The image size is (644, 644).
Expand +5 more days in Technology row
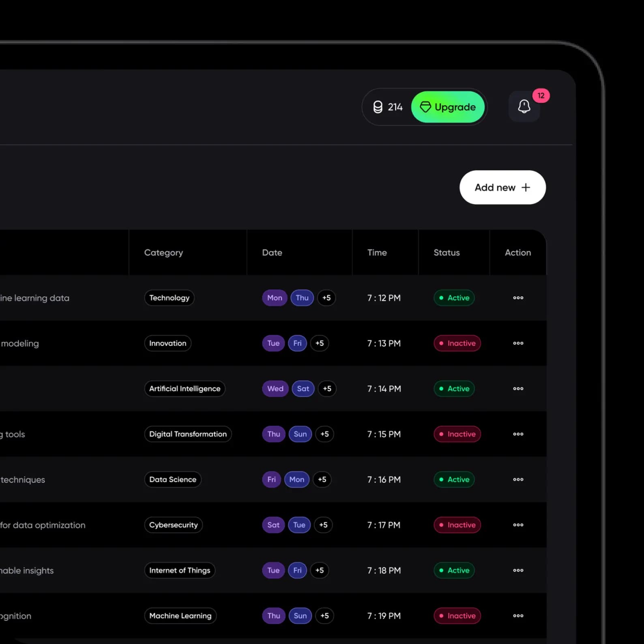click(x=326, y=298)
